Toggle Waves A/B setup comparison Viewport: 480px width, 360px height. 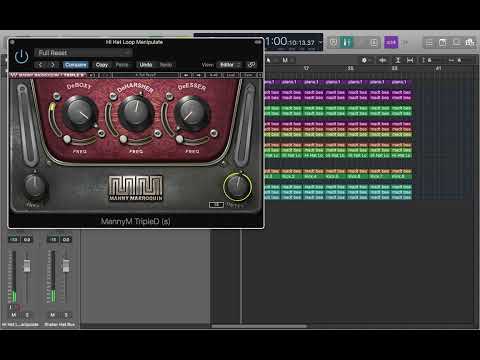coord(213,75)
